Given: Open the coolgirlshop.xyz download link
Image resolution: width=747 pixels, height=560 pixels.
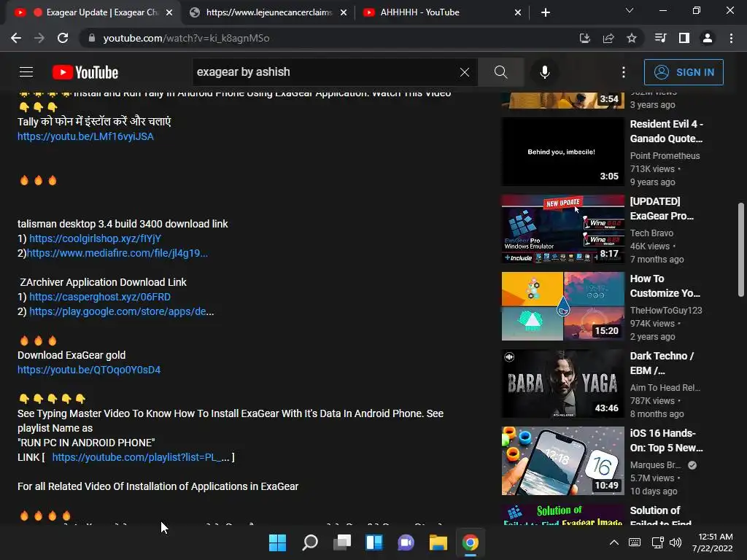Looking at the screenshot, I should (x=96, y=238).
